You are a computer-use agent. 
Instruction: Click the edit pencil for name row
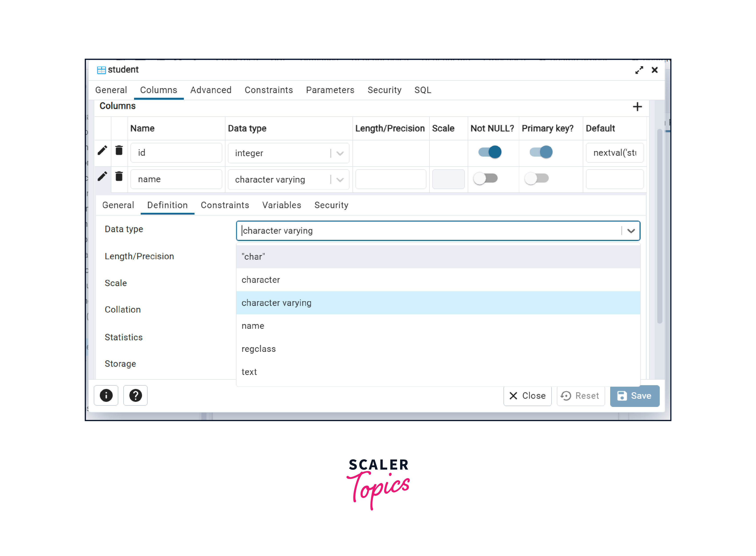[102, 176]
